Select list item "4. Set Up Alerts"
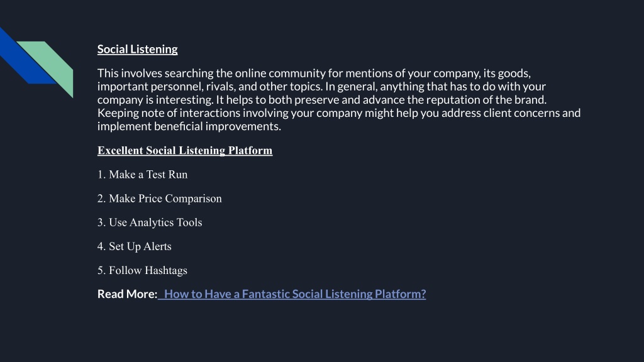 pos(135,246)
